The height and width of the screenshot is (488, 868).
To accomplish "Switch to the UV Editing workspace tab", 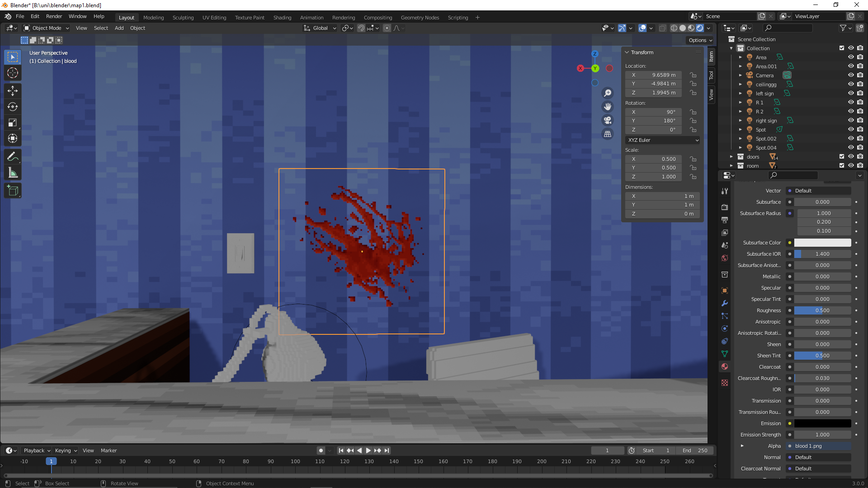I will pos(214,18).
